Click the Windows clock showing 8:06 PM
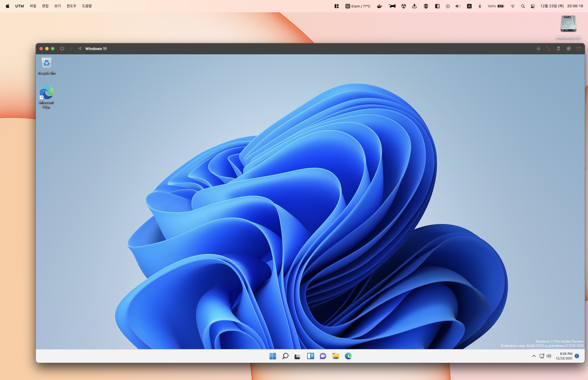 [564, 356]
